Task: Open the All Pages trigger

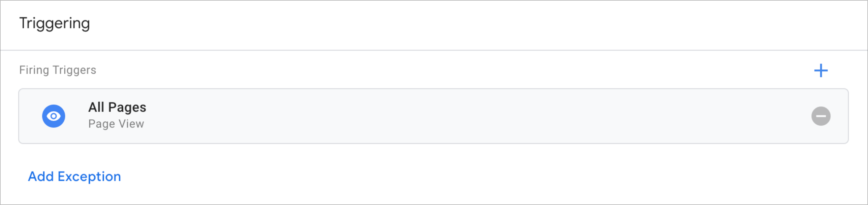Action: 433,116
